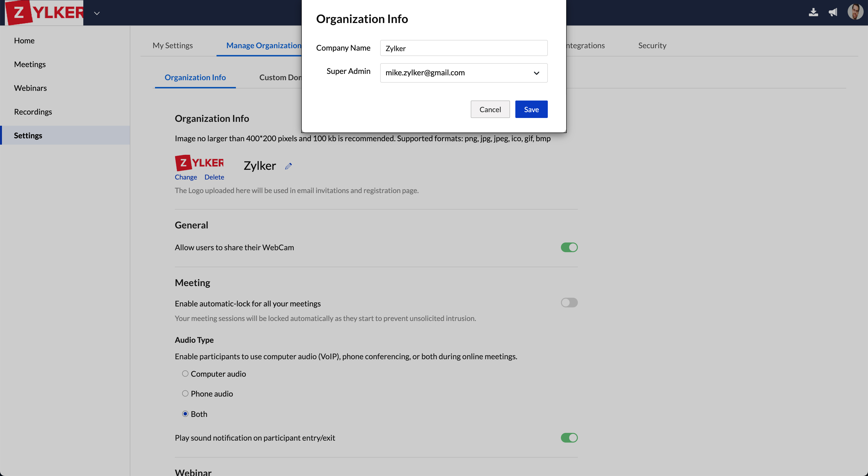Select the Phone audio radio button

pyautogui.click(x=185, y=393)
